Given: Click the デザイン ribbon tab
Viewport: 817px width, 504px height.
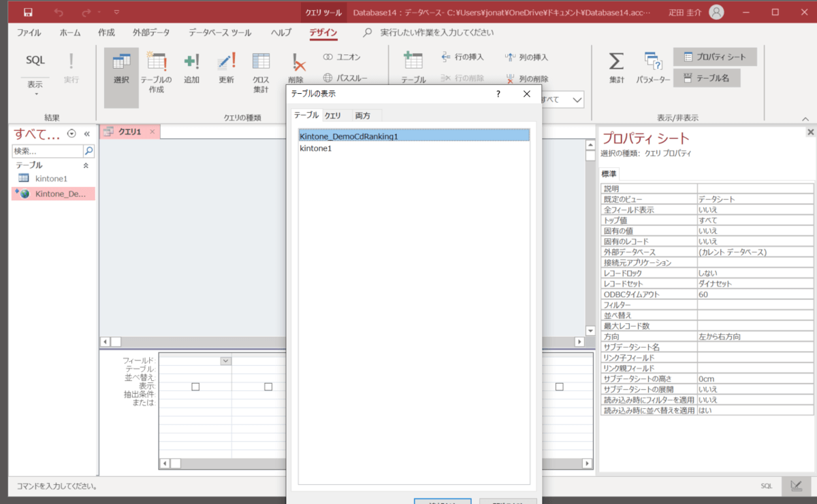Looking at the screenshot, I should [323, 33].
